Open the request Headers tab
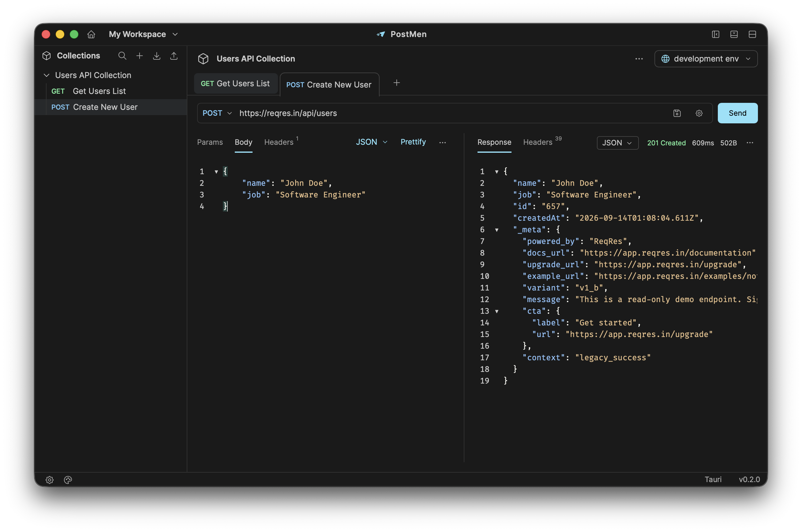 281,141
